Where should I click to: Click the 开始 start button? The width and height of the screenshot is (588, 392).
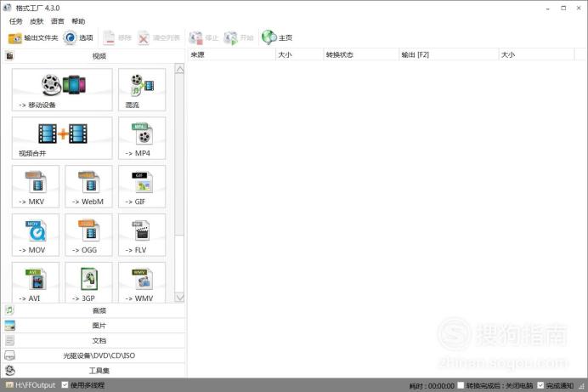tap(239, 37)
